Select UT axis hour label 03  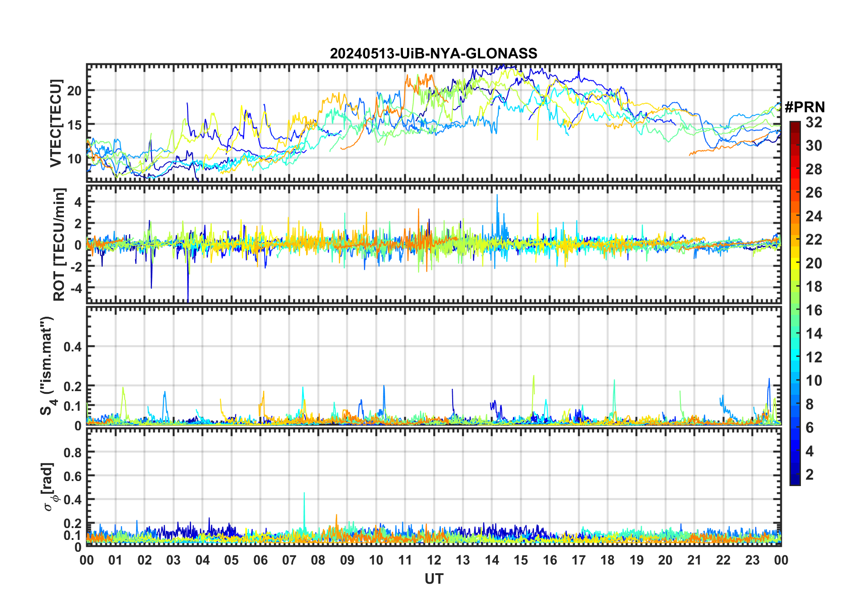coord(173,560)
